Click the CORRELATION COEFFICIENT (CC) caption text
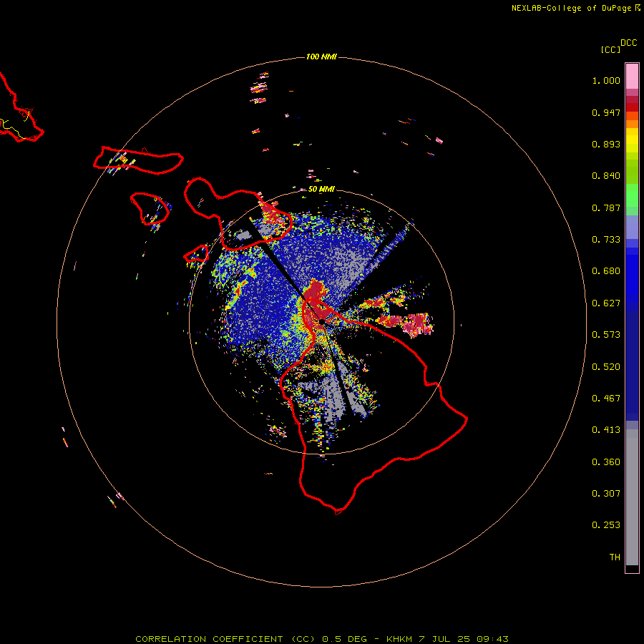Viewport: 644px width, 644px height. tap(225, 639)
